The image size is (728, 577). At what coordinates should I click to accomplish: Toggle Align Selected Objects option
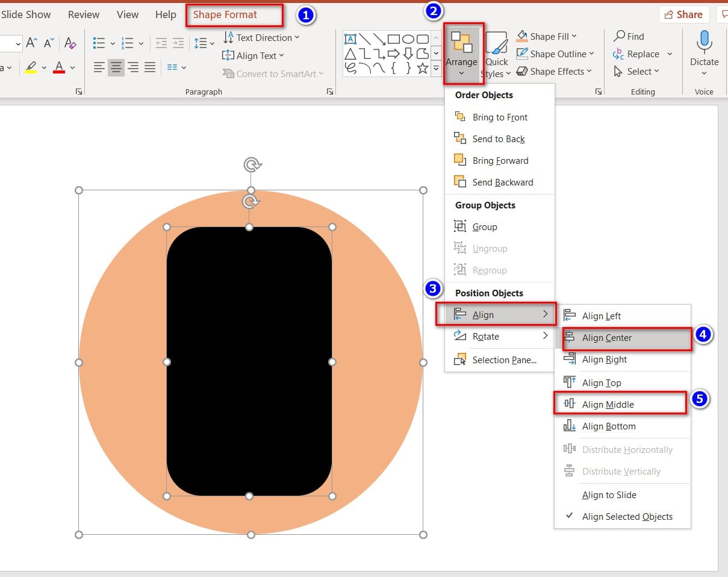pos(627,517)
